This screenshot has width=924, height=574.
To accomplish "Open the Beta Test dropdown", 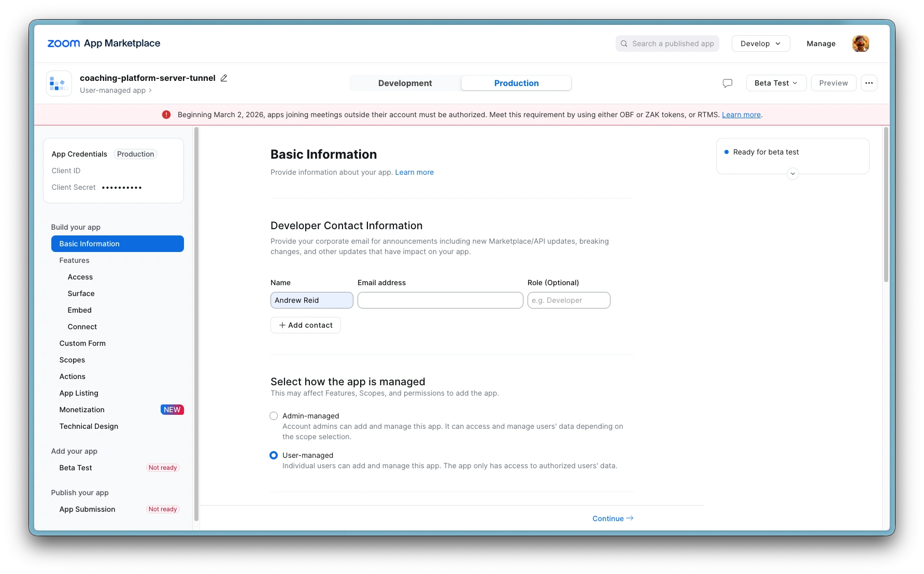I will coord(776,83).
